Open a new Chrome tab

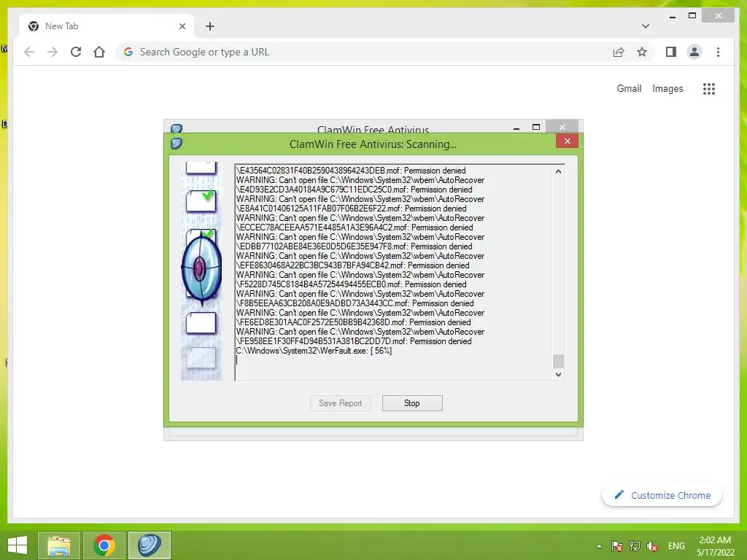coord(210,26)
